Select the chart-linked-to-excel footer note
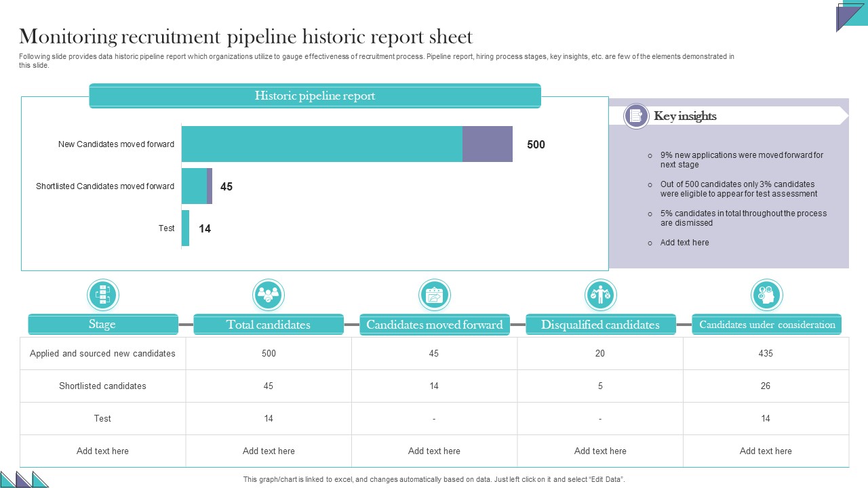This screenshot has width=868, height=488. (434, 479)
